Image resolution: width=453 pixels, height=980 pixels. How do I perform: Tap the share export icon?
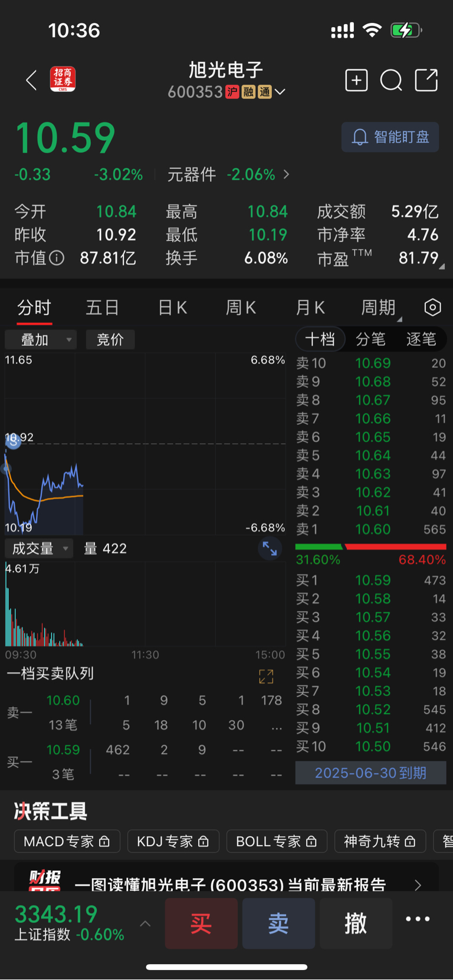[426, 80]
